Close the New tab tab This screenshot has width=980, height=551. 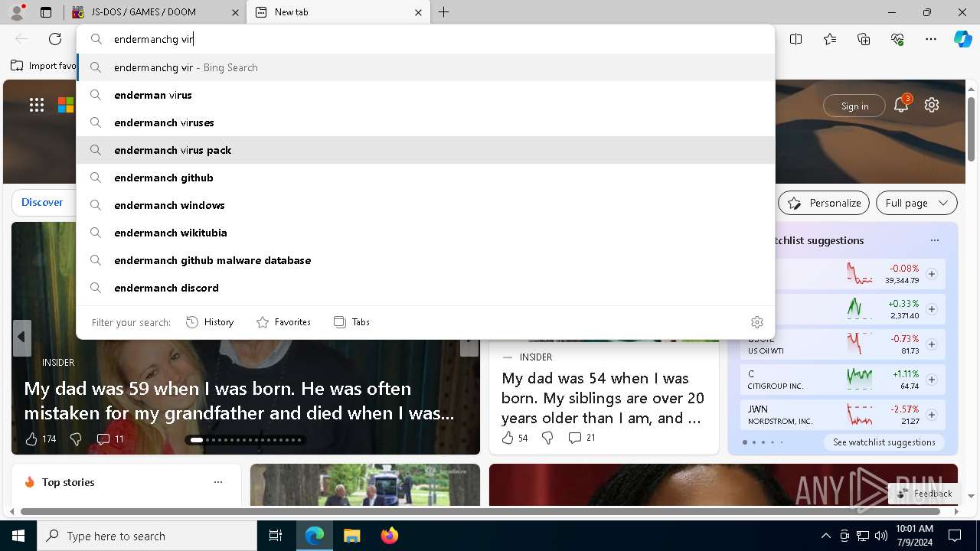[418, 12]
